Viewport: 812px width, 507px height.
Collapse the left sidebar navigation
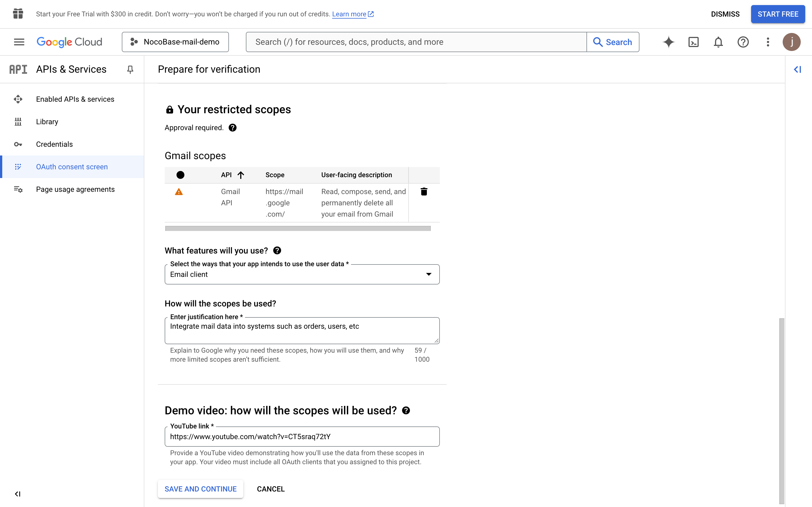(x=18, y=494)
